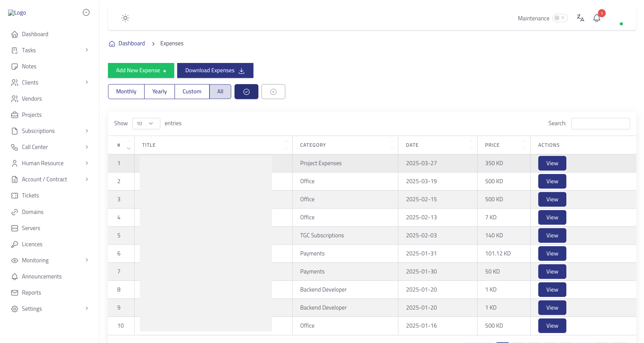Open Tickets from the sidebar

tap(30, 196)
